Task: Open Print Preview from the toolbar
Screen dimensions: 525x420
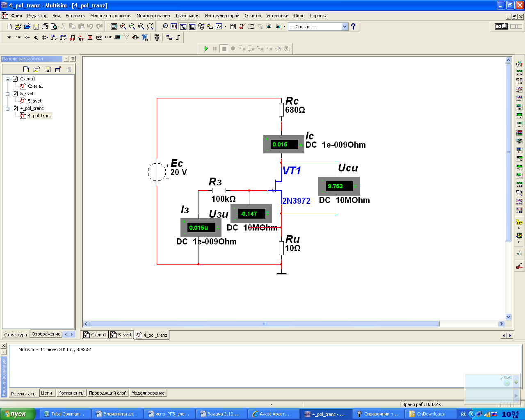Action: pyautogui.click(x=54, y=26)
